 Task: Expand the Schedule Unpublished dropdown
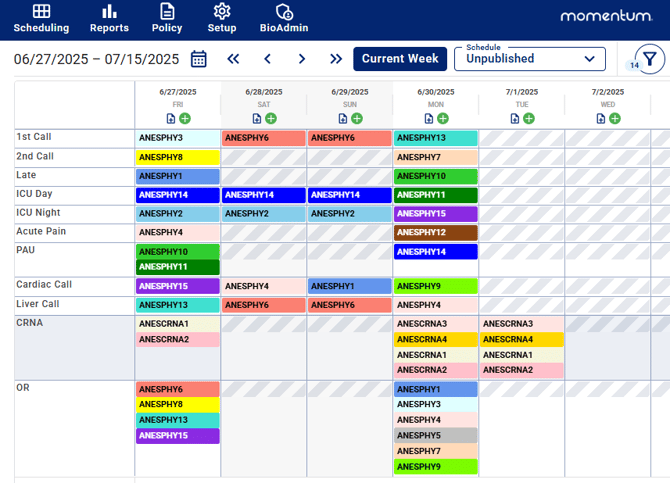[x=530, y=59]
